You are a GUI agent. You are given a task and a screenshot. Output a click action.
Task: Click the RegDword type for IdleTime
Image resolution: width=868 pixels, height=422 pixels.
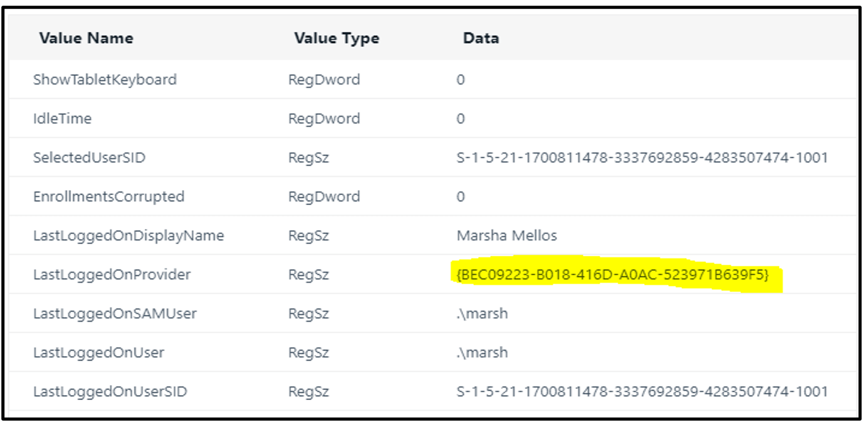324,119
